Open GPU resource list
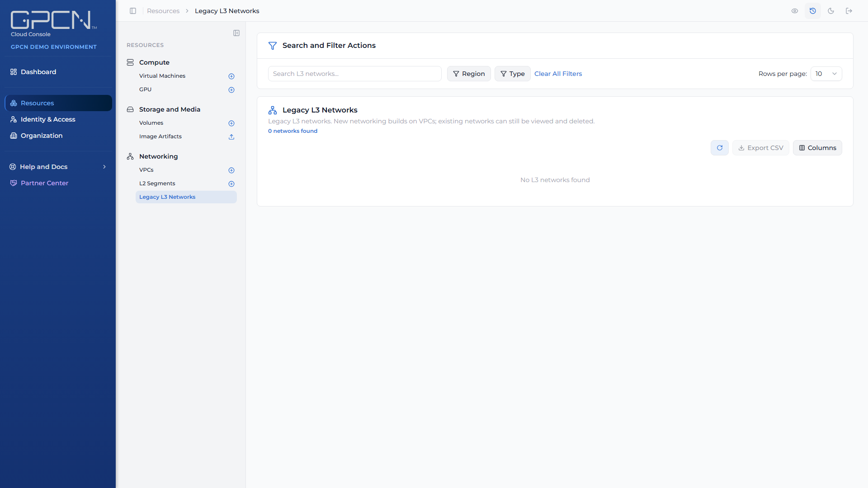This screenshot has width=868, height=488. click(145, 89)
